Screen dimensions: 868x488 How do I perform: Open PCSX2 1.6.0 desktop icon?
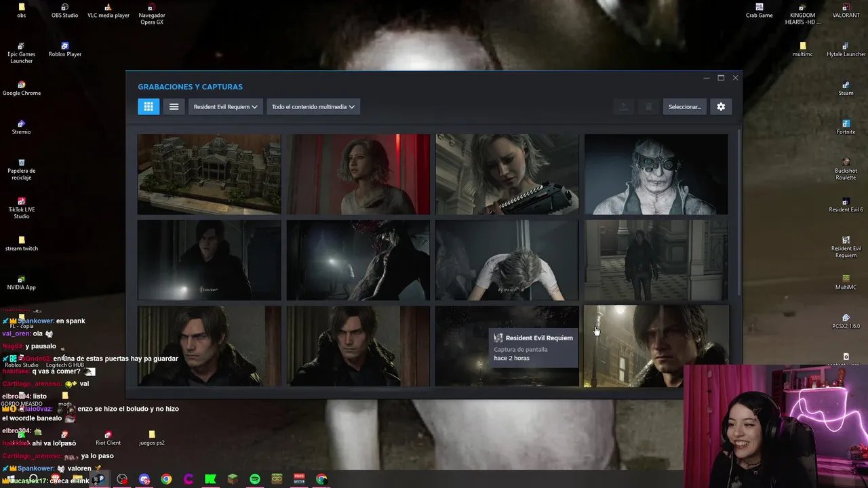click(846, 321)
